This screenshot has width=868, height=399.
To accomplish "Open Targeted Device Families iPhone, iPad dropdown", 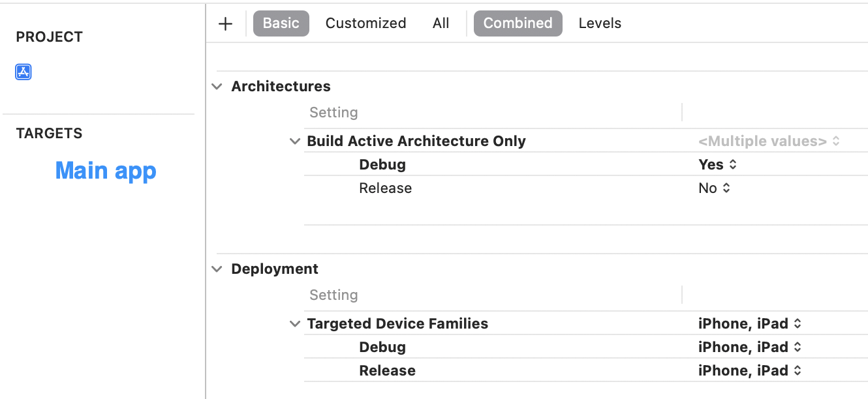I will tap(749, 324).
